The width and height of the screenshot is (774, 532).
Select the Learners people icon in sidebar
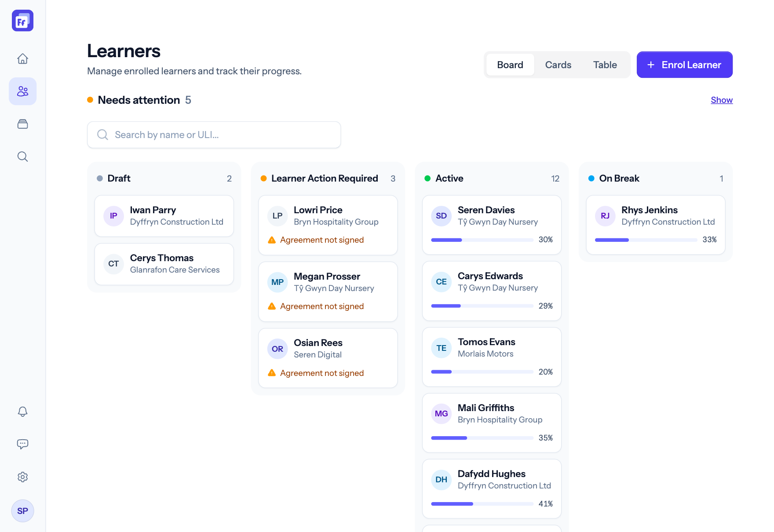(22, 91)
